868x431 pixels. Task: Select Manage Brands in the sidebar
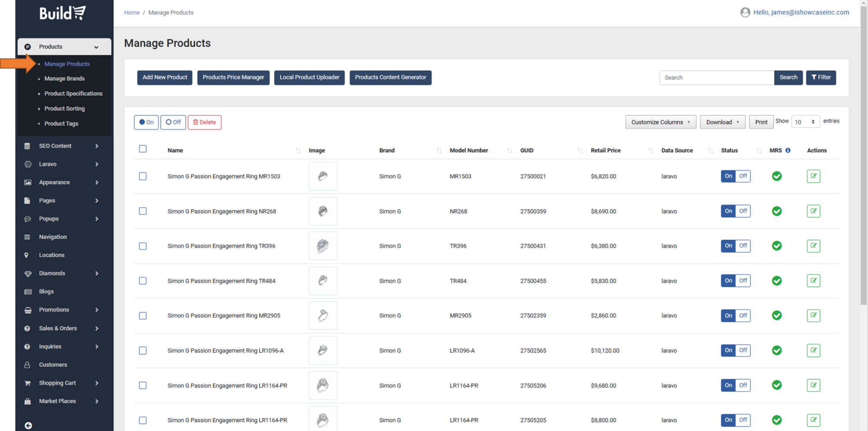pos(64,79)
